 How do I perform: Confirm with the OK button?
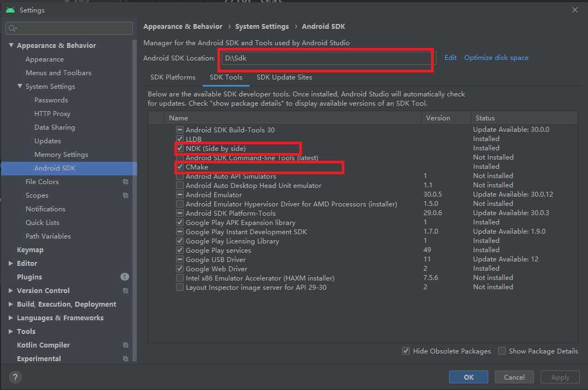pos(468,377)
